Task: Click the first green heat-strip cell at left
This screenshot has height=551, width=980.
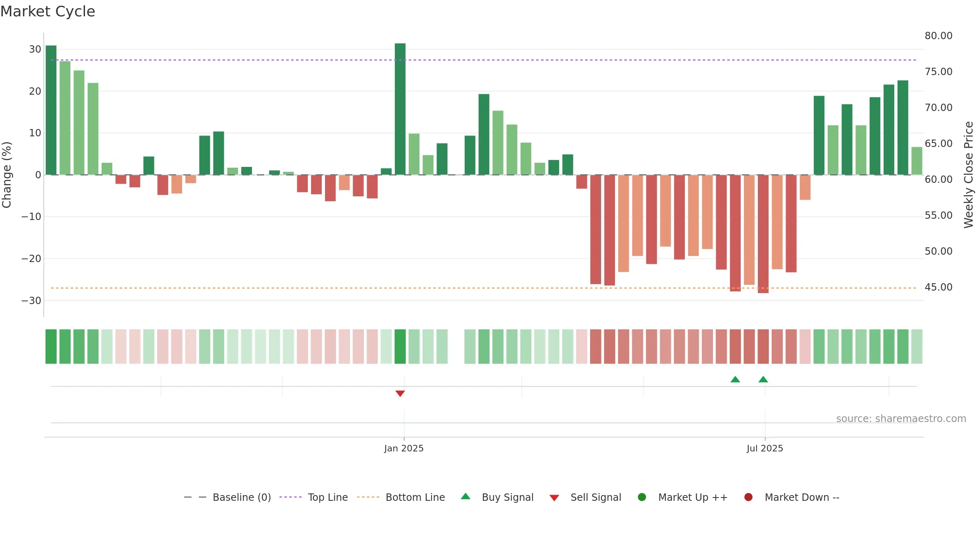Action: (x=51, y=347)
